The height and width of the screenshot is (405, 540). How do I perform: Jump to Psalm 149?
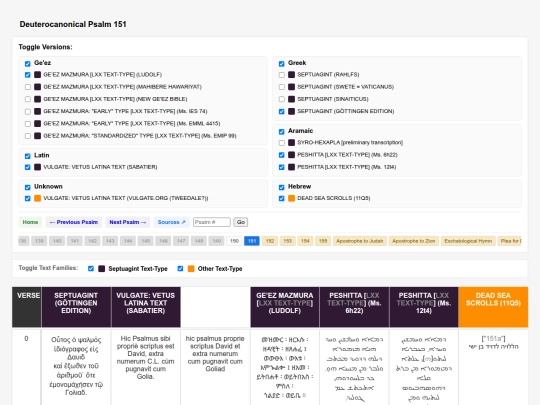coord(217,241)
